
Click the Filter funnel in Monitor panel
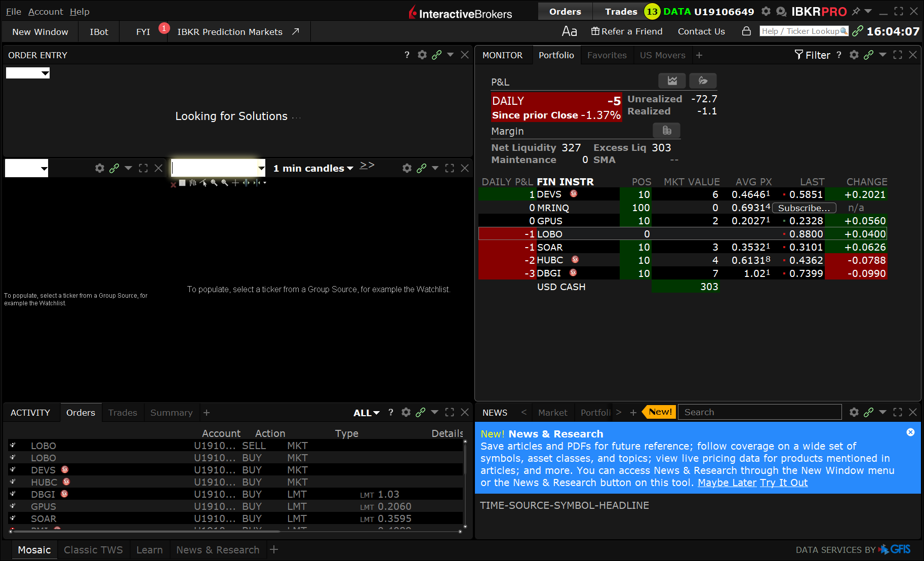799,55
